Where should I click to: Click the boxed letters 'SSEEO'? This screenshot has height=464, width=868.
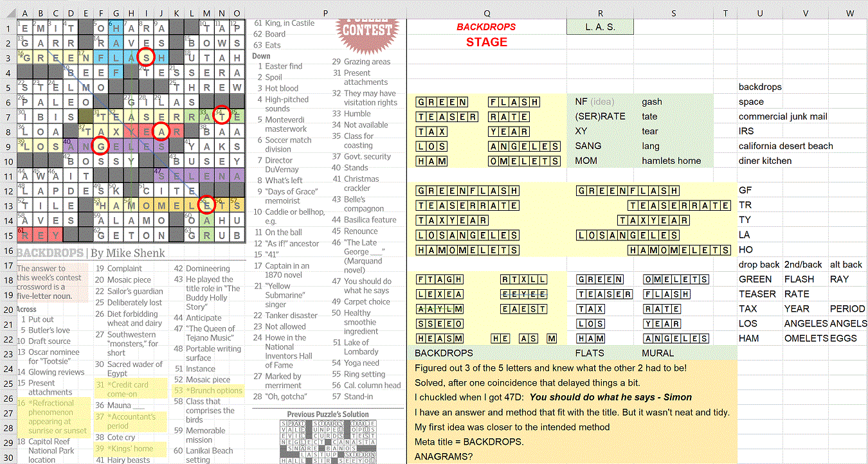[440, 323]
